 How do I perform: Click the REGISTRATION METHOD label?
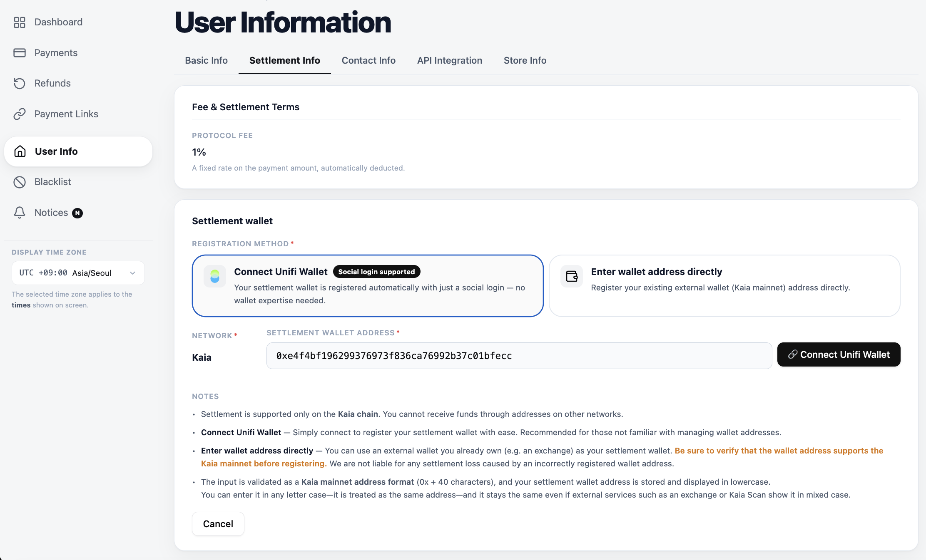pyautogui.click(x=240, y=244)
